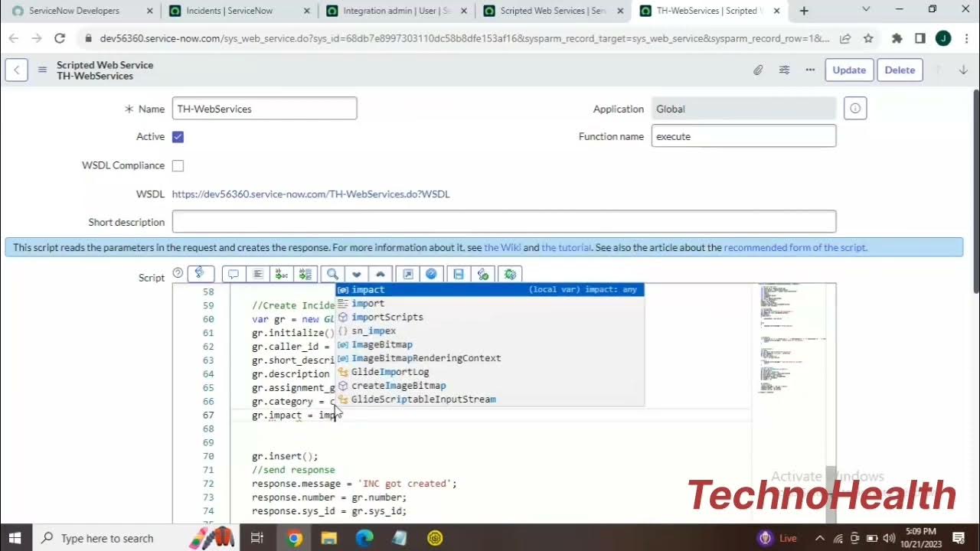Open the Application info icon

pyautogui.click(x=855, y=109)
